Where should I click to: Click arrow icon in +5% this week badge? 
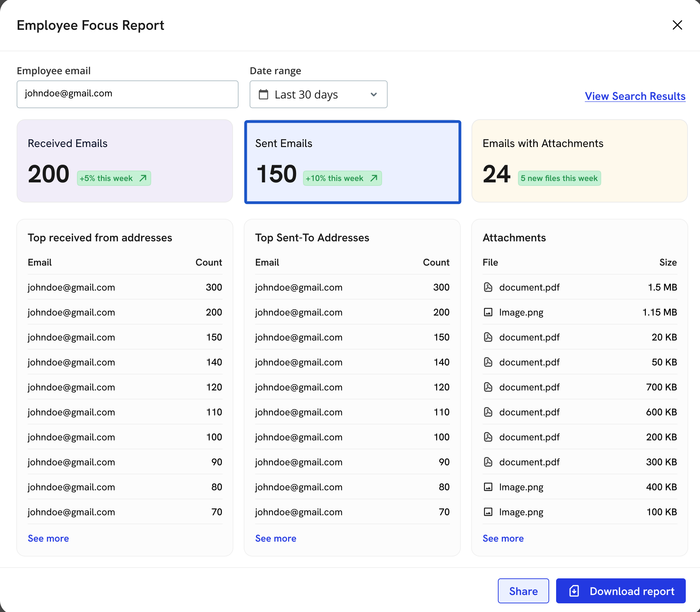point(143,178)
